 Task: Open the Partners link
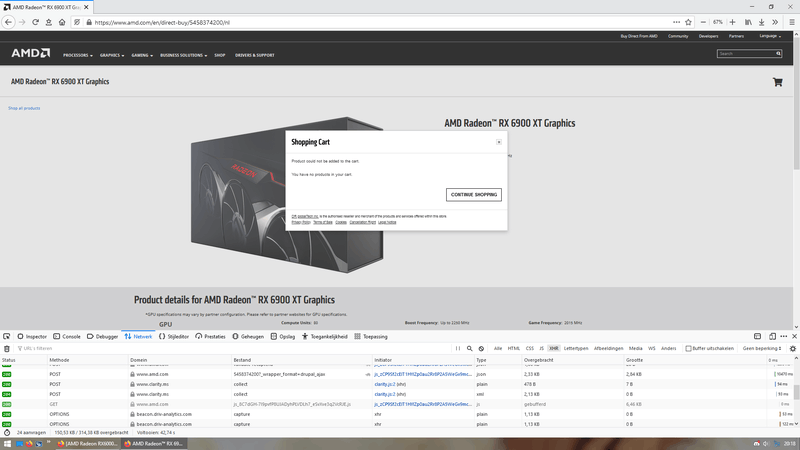[736, 36]
